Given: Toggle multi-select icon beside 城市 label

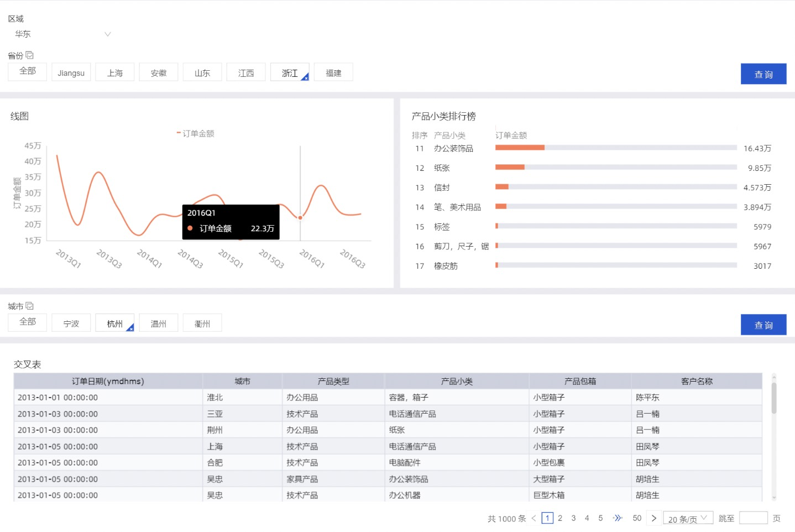Looking at the screenshot, I should point(30,306).
